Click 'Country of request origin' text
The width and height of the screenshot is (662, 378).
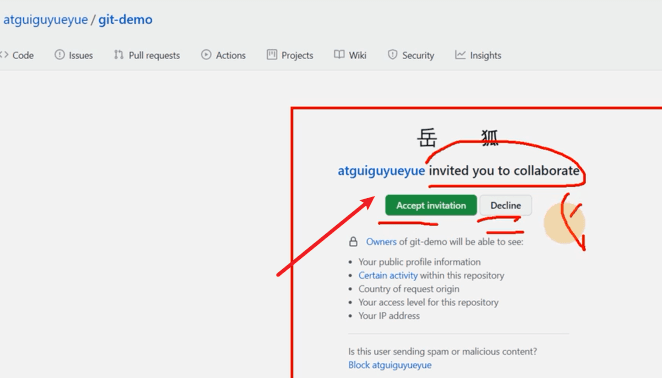click(409, 289)
